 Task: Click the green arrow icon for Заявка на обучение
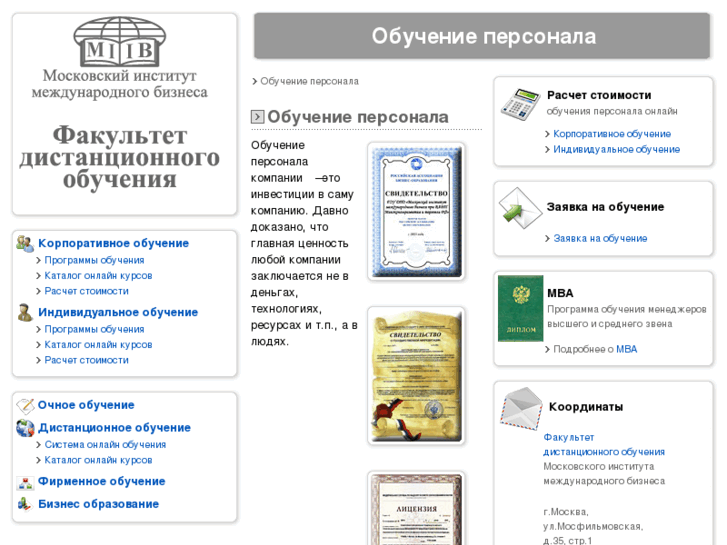point(518,208)
